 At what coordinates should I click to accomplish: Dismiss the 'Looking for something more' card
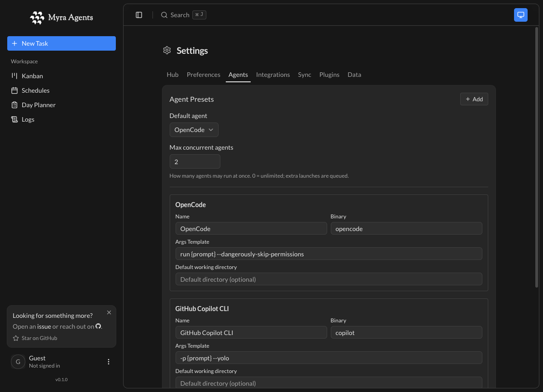coord(109,312)
